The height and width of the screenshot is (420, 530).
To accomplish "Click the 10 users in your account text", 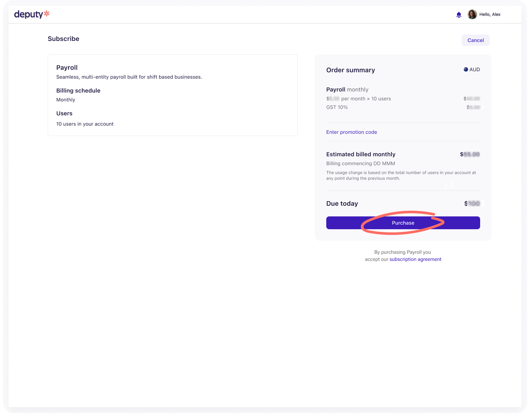I will pyautogui.click(x=85, y=124).
